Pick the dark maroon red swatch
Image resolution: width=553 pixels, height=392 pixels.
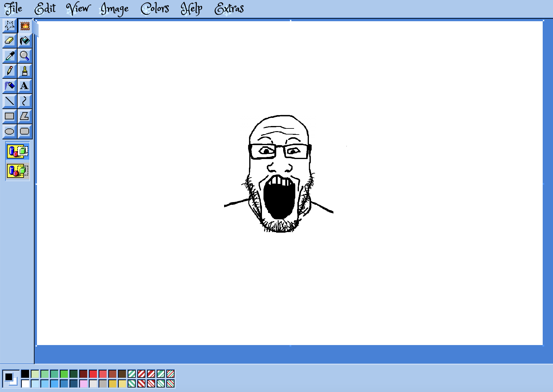pyautogui.click(x=83, y=374)
